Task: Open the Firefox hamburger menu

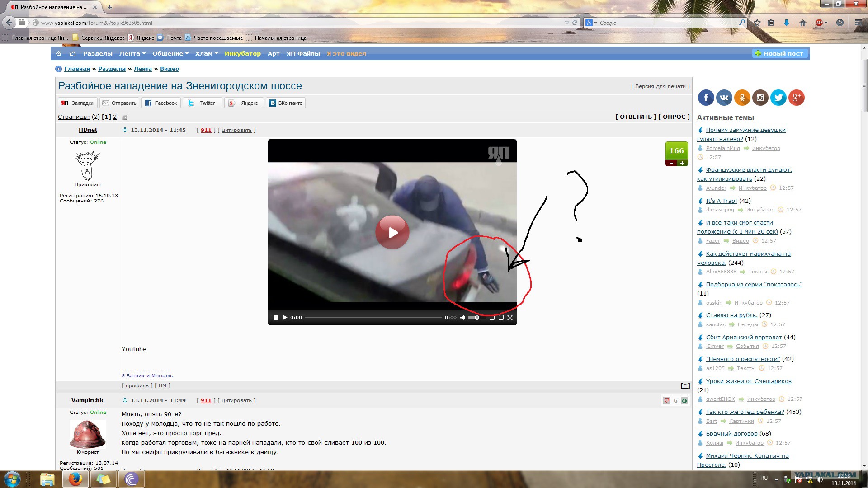Action: click(858, 23)
